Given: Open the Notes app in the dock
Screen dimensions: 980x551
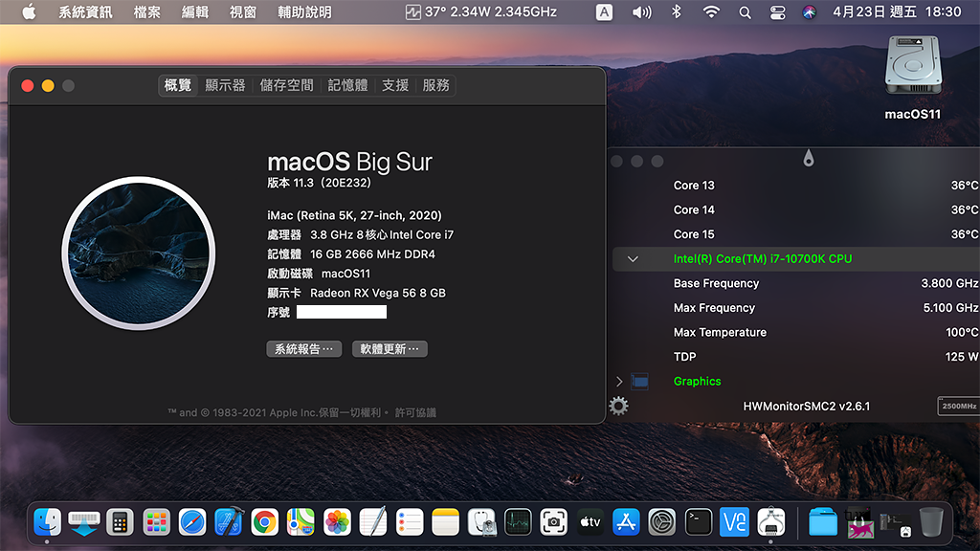Looking at the screenshot, I should click(x=446, y=521).
